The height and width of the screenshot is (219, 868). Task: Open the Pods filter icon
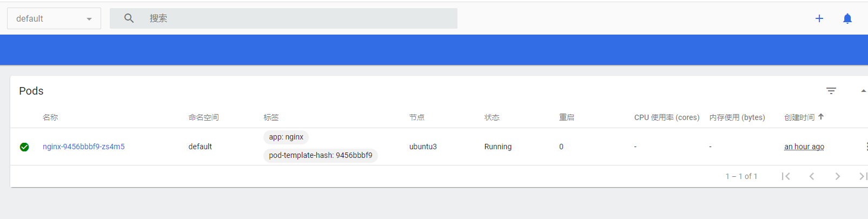831,91
